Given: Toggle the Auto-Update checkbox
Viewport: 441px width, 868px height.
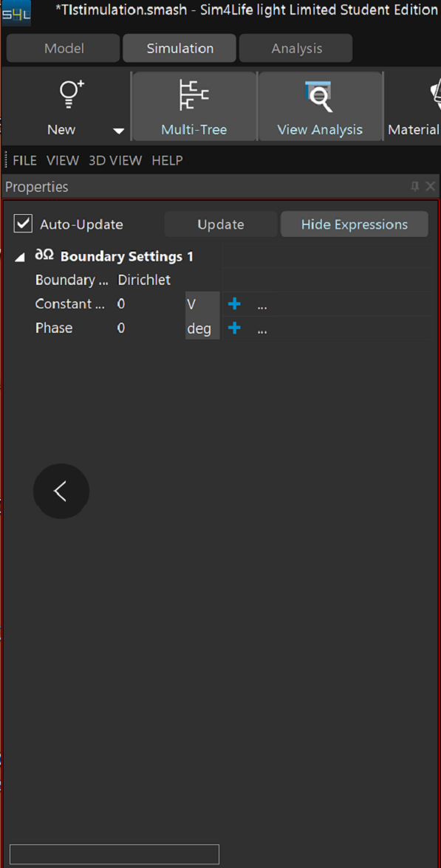Looking at the screenshot, I should [x=23, y=224].
